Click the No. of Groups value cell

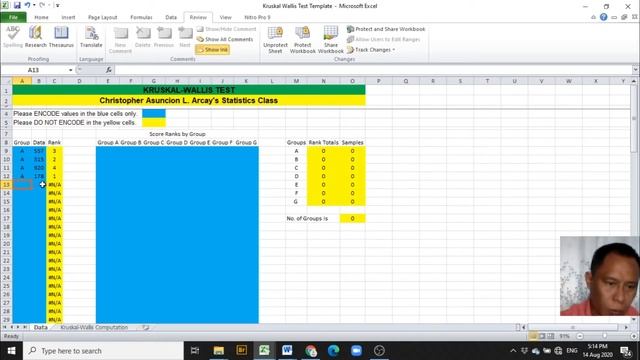coord(352,218)
